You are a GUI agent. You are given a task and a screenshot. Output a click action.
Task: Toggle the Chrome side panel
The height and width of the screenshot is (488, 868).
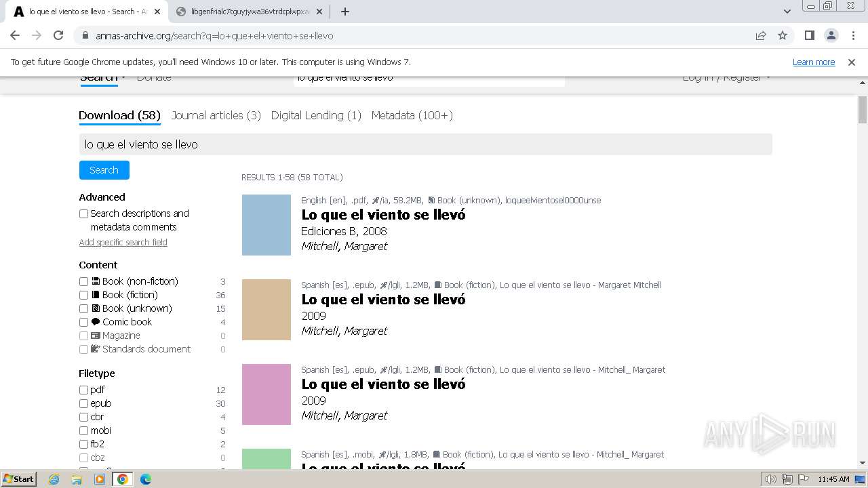pyautogui.click(x=809, y=35)
